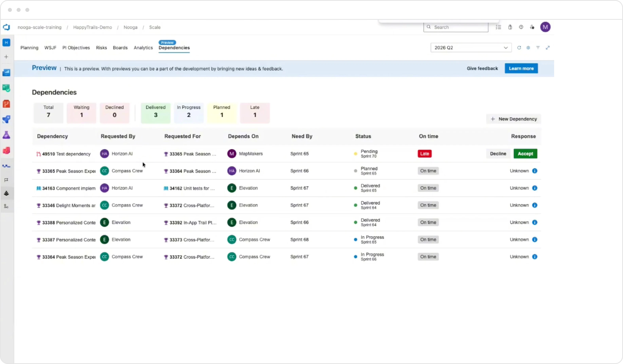The image size is (623, 364).
Task: Filter by the In Progress 2 card
Action: 189,113
